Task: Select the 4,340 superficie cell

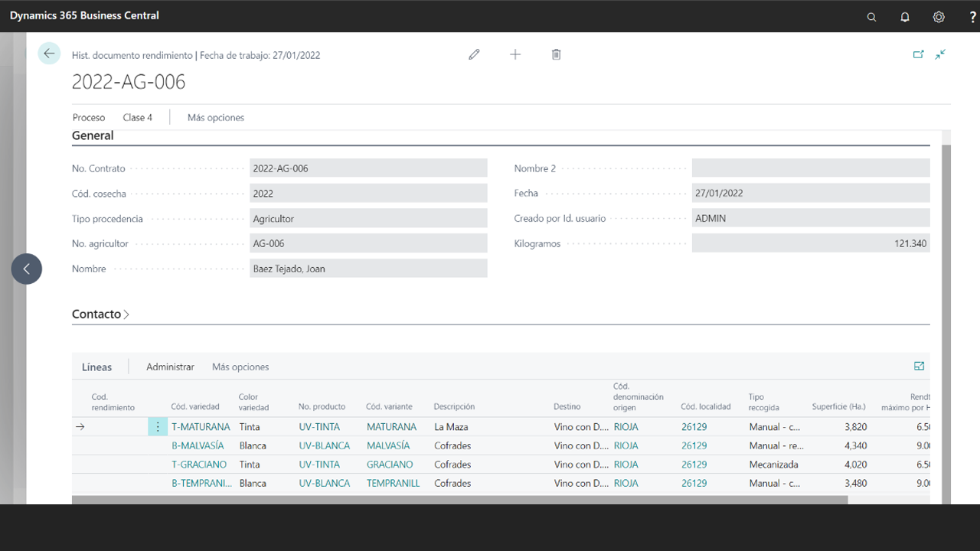Action: coord(854,445)
